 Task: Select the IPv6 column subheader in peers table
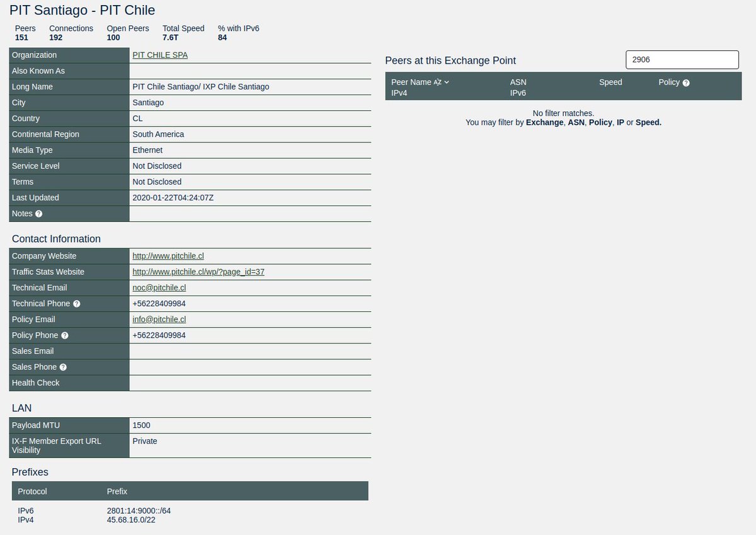pyautogui.click(x=518, y=93)
